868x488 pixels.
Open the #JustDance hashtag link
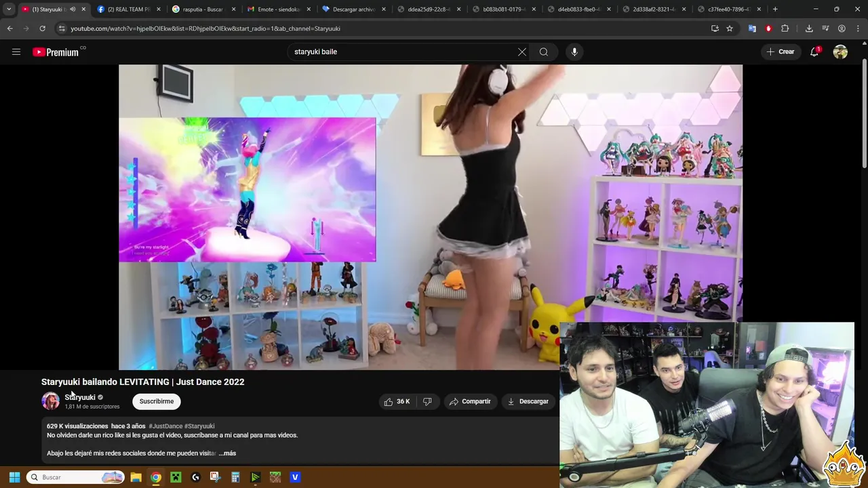click(165, 426)
